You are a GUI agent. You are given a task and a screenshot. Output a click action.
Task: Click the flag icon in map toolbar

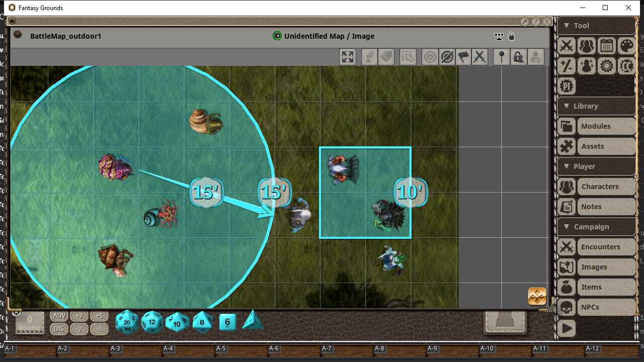pyautogui.click(x=463, y=57)
